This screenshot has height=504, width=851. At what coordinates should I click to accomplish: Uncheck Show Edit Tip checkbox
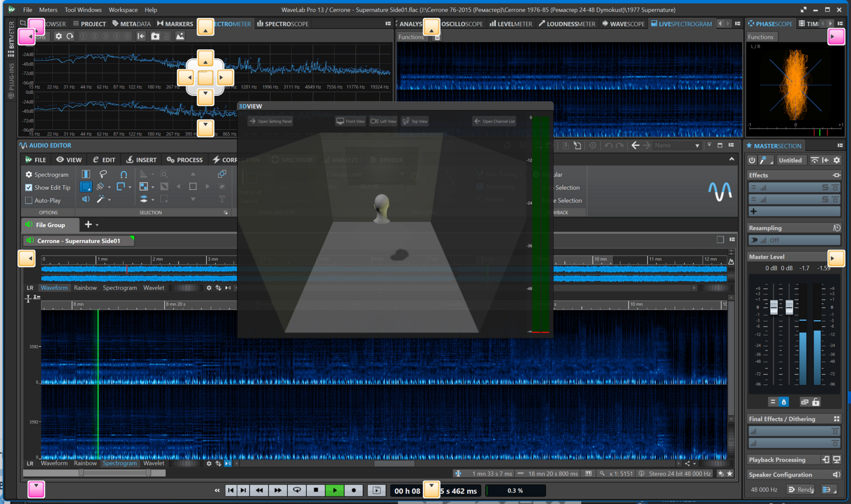click(29, 187)
